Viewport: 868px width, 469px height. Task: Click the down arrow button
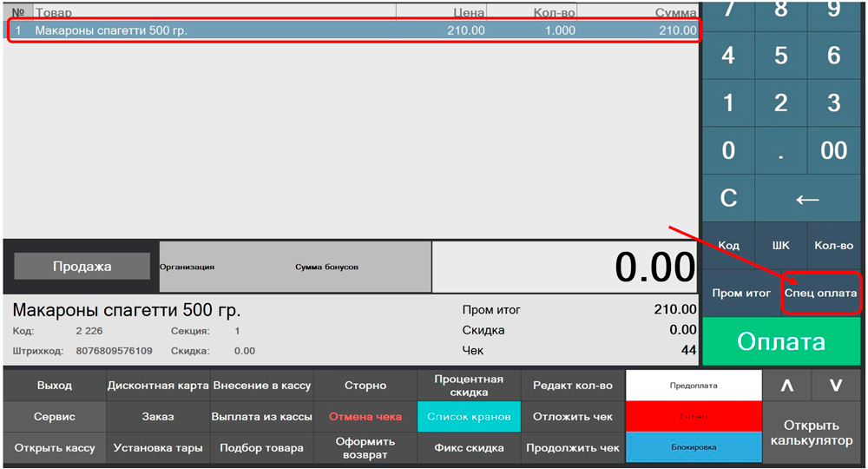coord(837,386)
